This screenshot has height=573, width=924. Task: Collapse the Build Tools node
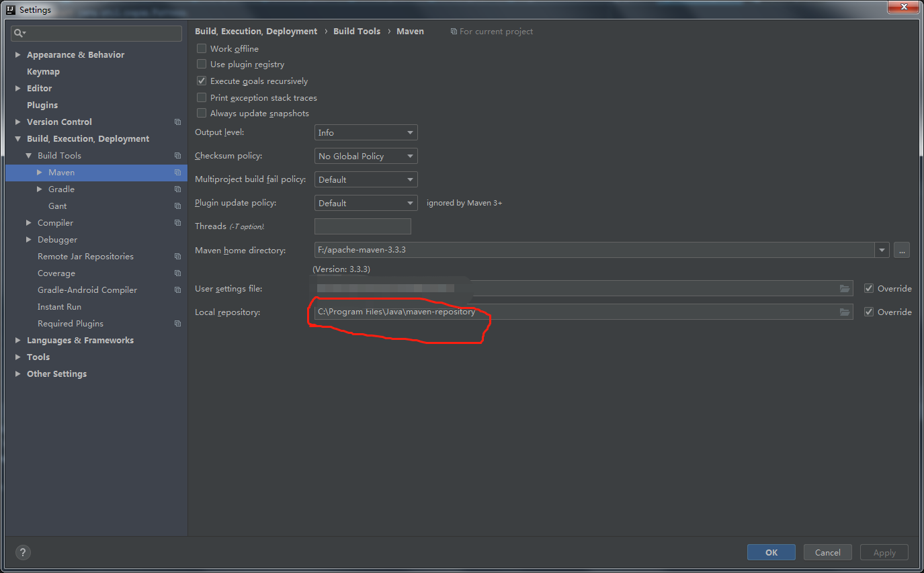tap(29, 156)
